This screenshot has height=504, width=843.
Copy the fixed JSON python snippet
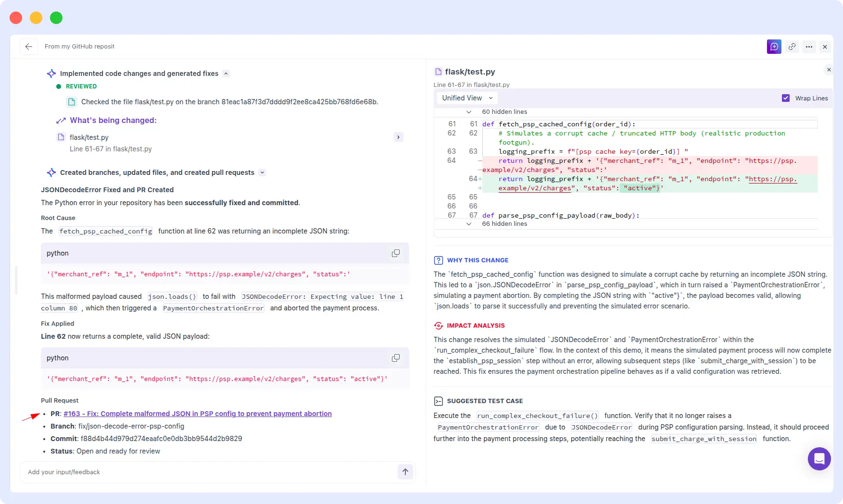pos(396,358)
